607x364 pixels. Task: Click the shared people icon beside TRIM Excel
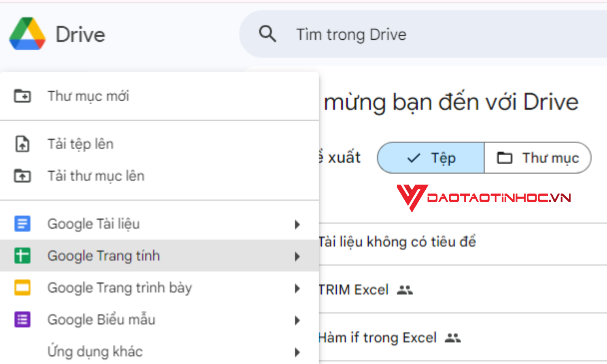[406, 290]
